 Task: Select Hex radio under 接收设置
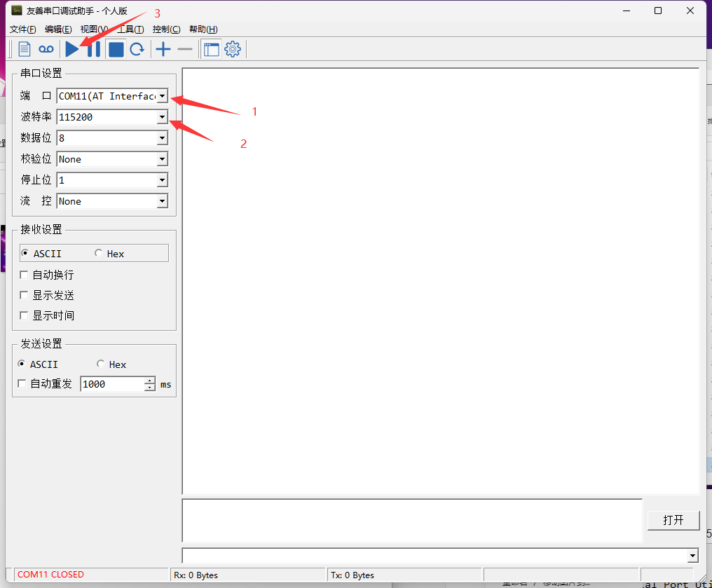(99, 253)
